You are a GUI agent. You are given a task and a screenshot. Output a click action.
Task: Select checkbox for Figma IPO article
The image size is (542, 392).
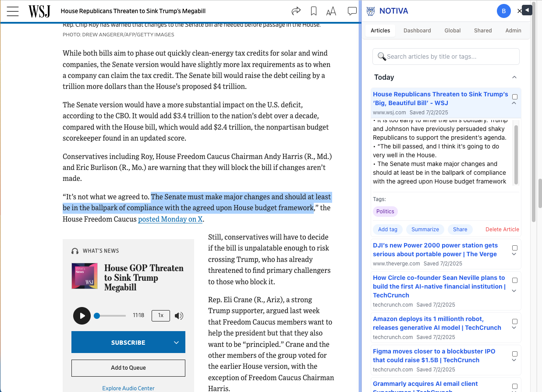coord(515,354)
